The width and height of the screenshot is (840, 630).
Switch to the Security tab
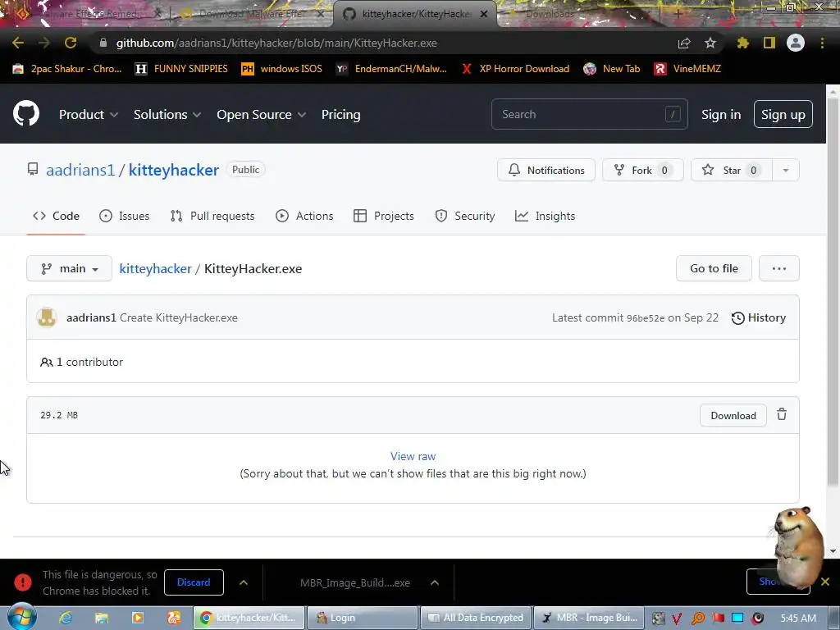coord(465,216)
